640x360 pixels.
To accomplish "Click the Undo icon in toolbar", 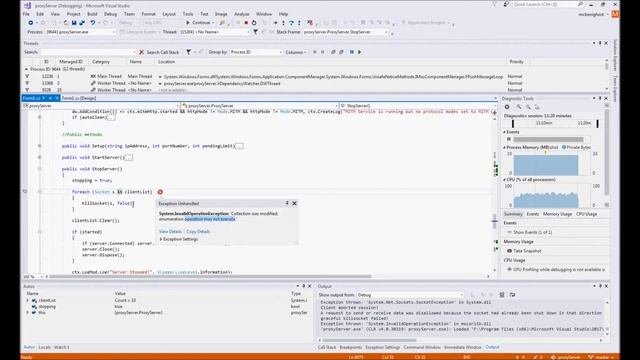I will (93, 23).
